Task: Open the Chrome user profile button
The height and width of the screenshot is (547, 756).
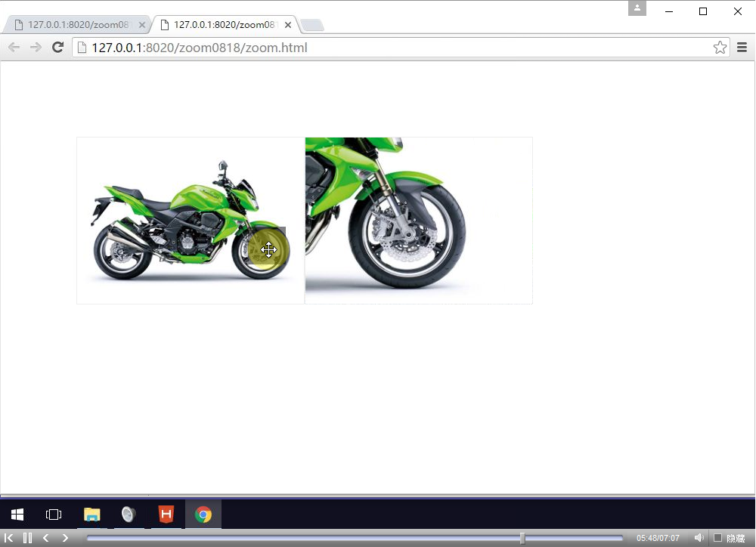Action: coord(637,8)
